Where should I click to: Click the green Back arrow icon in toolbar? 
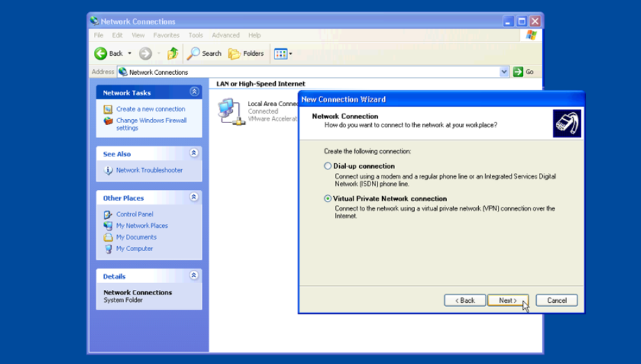pyautogui.click(x=101, y=54)
